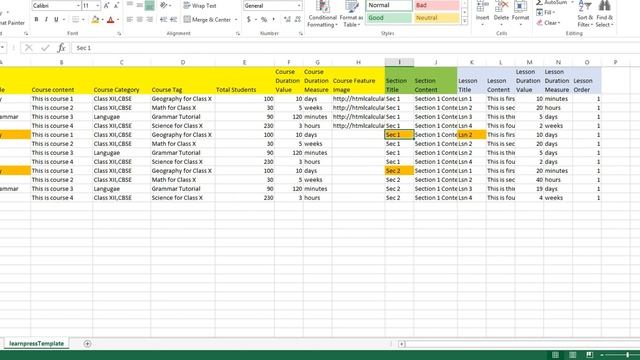The image size is (640, 360).
Task: Open the font name dropdown
Action: (78, 6)
